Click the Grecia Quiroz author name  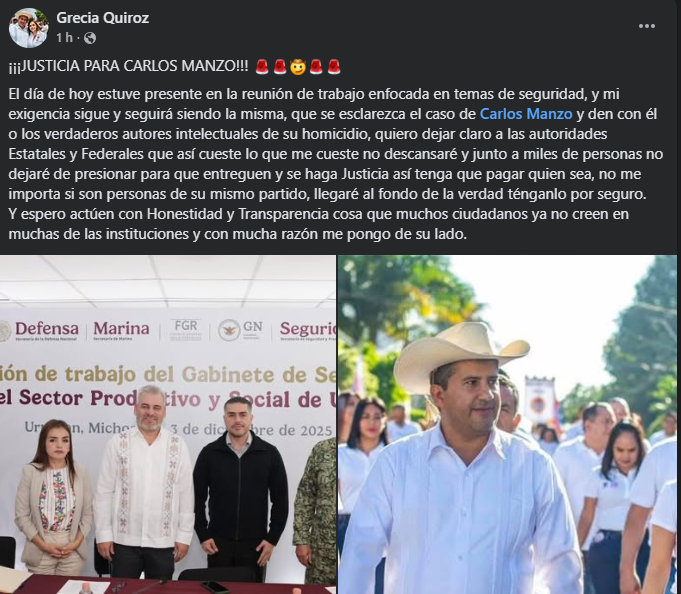pos(102,18)
